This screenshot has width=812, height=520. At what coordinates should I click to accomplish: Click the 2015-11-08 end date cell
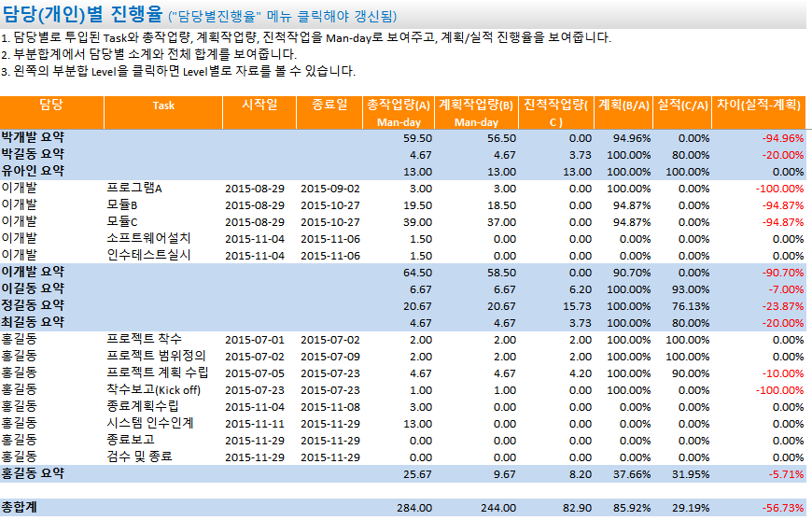(329, 407)
